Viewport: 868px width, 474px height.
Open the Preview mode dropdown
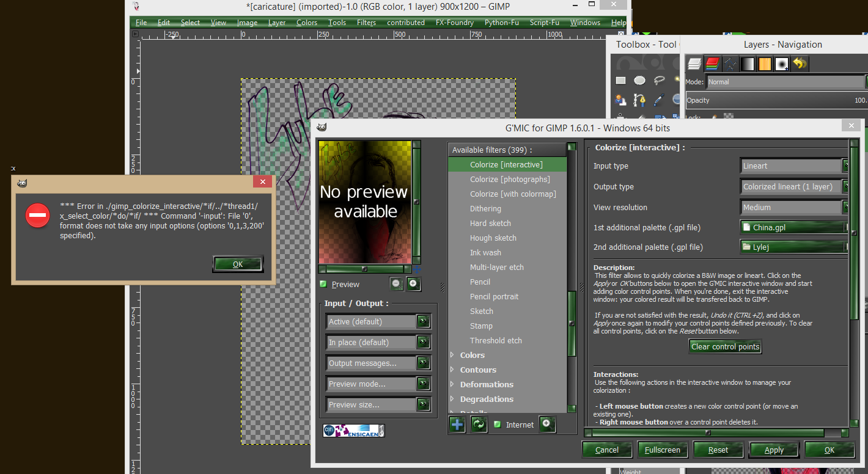click(378, 384)
